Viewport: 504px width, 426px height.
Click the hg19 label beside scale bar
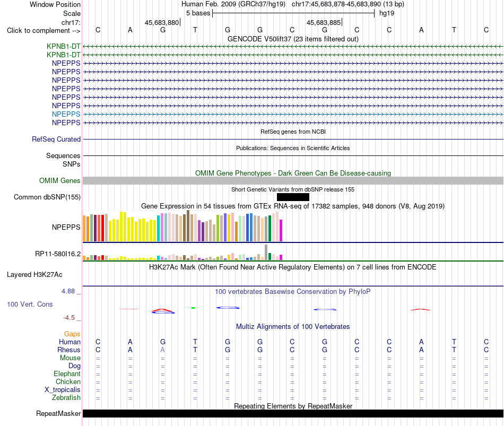click(387, 13)
